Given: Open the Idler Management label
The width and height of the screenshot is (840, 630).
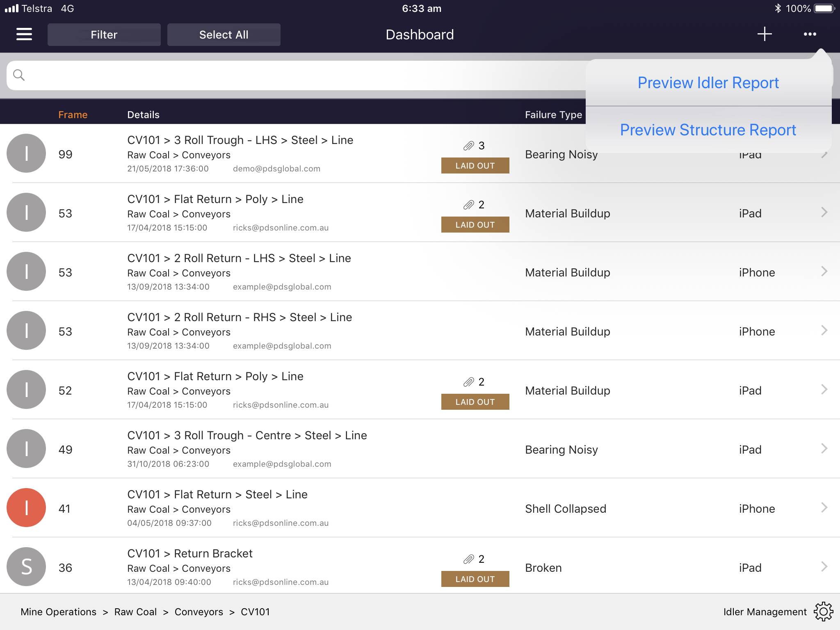Looking at the screenshot, I should [765, 612].
